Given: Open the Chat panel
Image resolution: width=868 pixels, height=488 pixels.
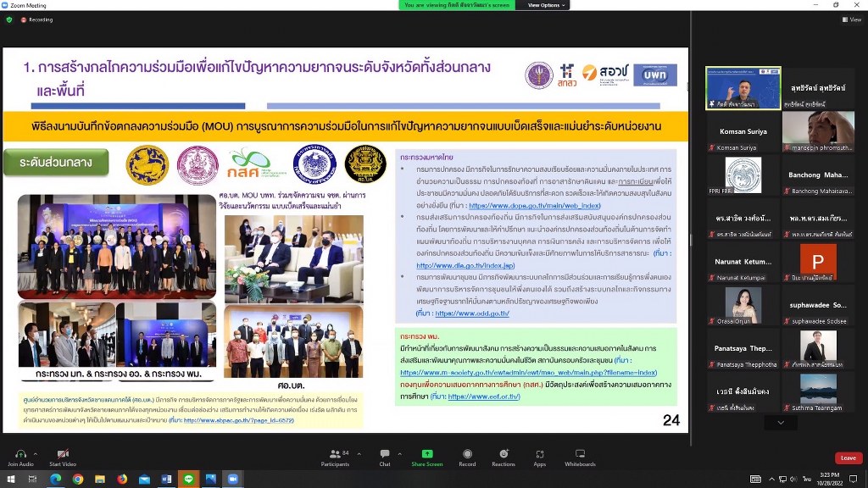Looking at the screenshot, I should coord(385,457).
